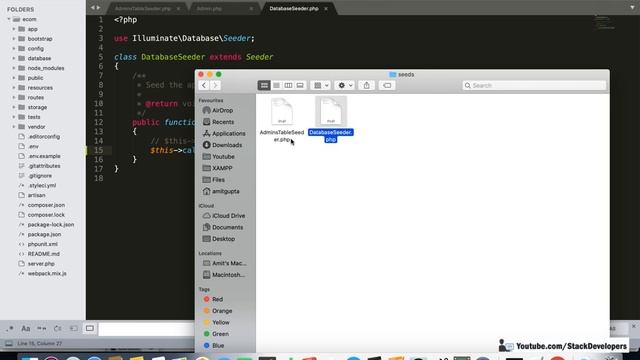Expand the config folder
This screenshot has height=360, width=640.
click(13, 49)
